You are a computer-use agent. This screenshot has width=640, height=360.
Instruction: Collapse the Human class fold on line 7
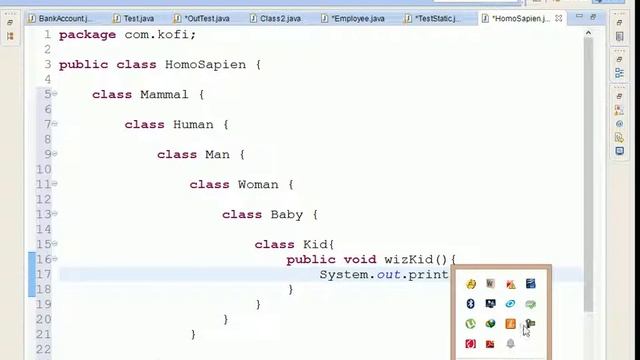pyautogui.click(x=55, y=124)
